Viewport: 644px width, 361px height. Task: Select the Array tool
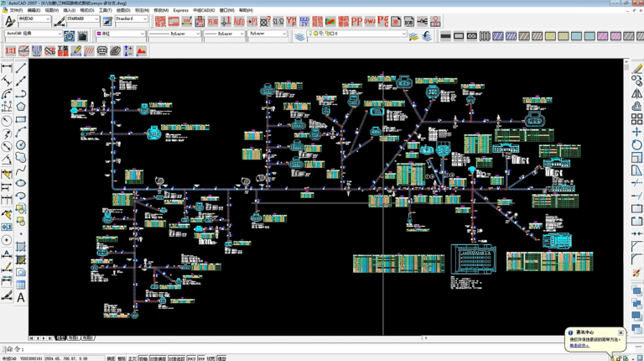click(637, 119)
